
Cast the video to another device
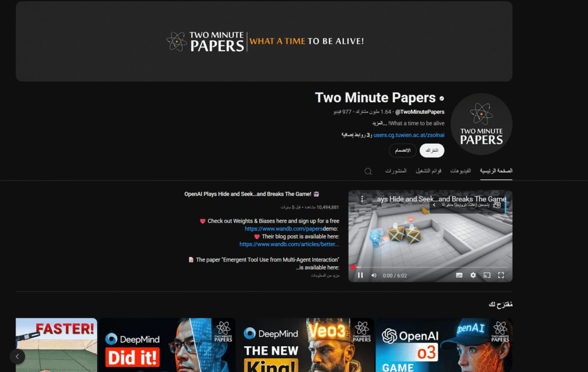(487, 275)
